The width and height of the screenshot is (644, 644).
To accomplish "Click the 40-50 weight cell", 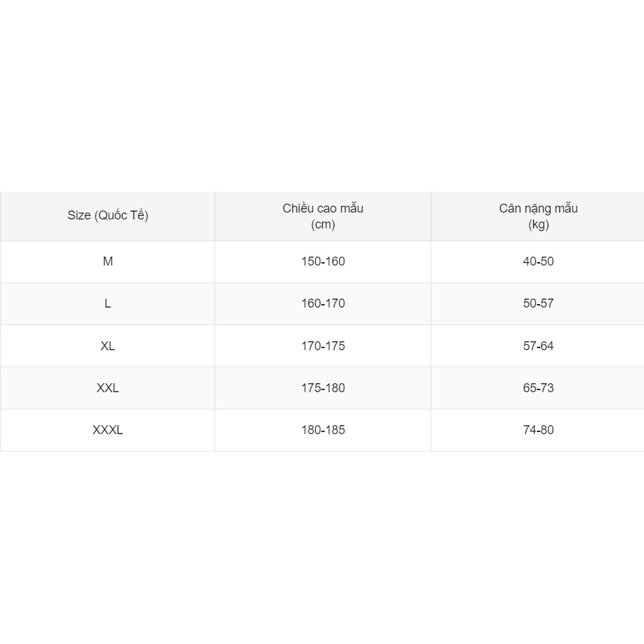I will [x=538, y=261].
